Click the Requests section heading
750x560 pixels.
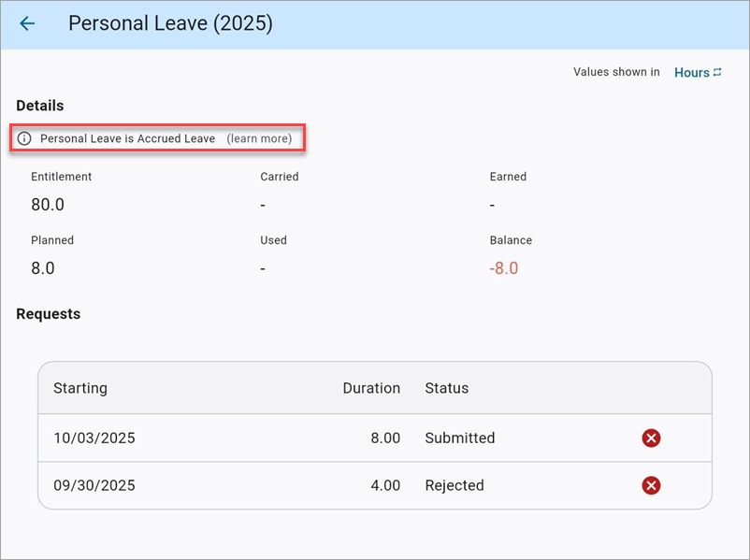pyautogui.click(x=49, y=314)
